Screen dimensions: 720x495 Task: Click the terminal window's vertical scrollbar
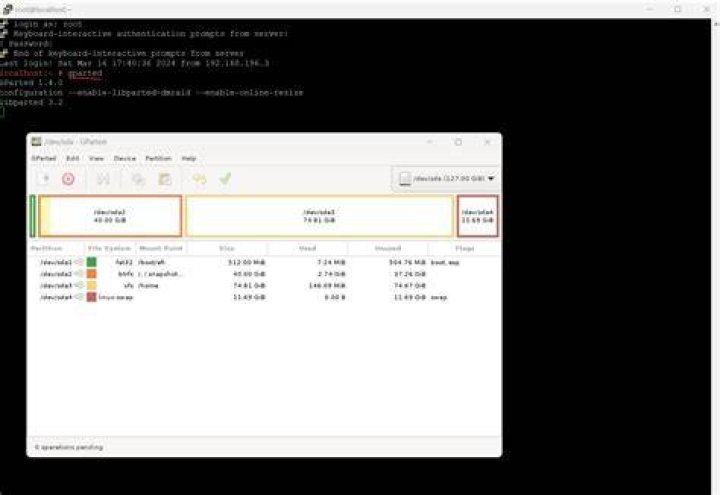point(716,256)
